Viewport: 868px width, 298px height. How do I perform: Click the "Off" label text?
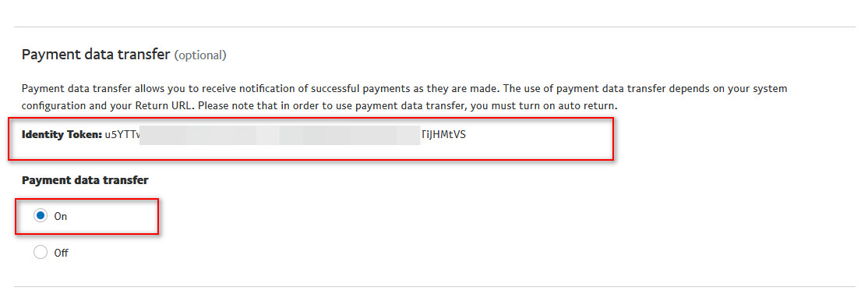[x=61, y=253]
